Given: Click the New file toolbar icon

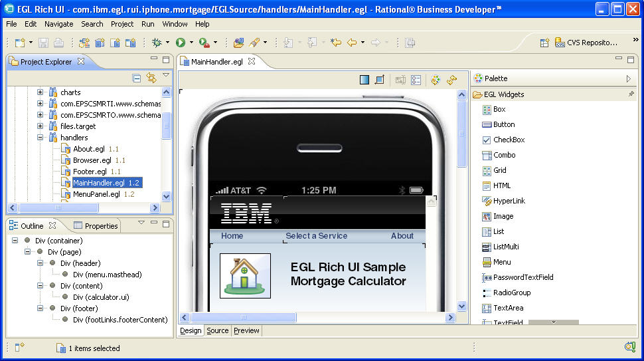Looking at the screenshot, I should point(20,43).
